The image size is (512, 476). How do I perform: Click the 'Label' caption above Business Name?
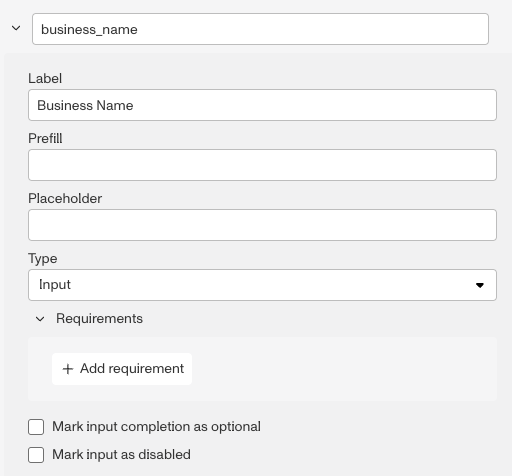click(x=45, y=79)
